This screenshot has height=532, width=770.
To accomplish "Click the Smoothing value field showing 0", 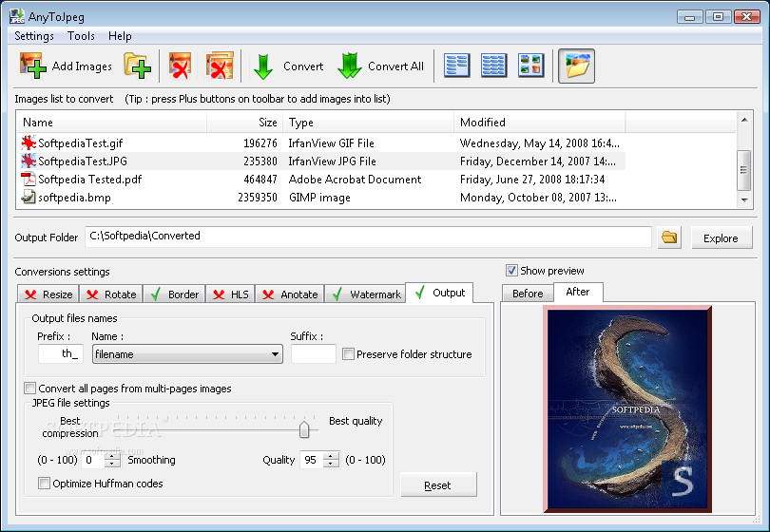I will click(94, 460).
